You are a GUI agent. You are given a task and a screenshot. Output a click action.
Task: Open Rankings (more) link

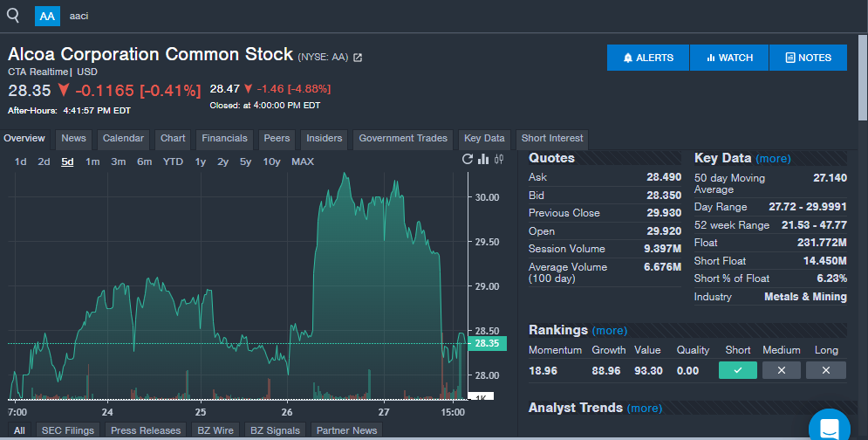[x=610, y=331]
